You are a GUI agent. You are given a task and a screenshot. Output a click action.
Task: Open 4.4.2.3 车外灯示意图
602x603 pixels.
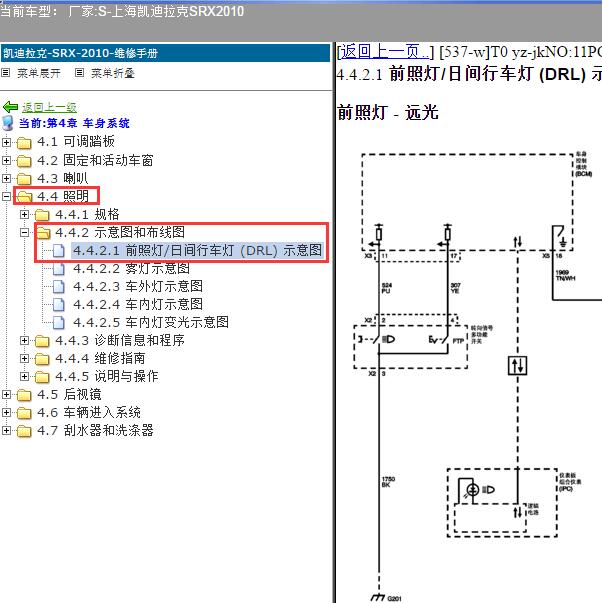(138, 287)
